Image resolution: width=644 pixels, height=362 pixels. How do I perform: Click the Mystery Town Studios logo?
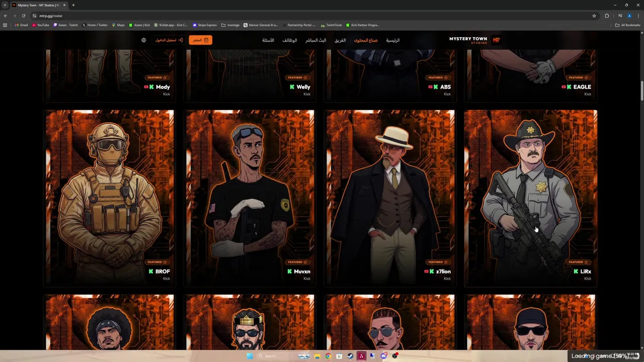tap(474, 40)
